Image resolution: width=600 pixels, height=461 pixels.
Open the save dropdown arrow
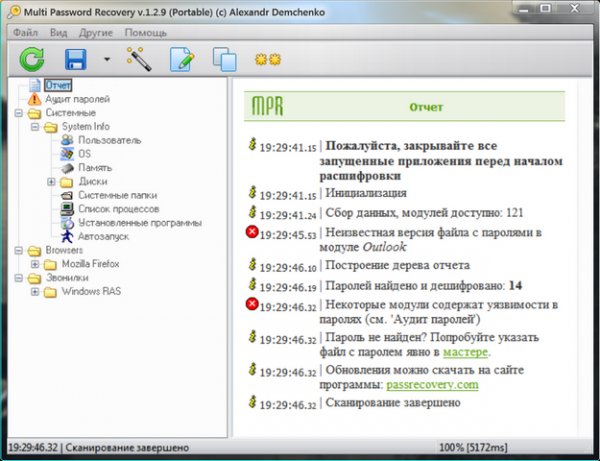tap(107, 59)
